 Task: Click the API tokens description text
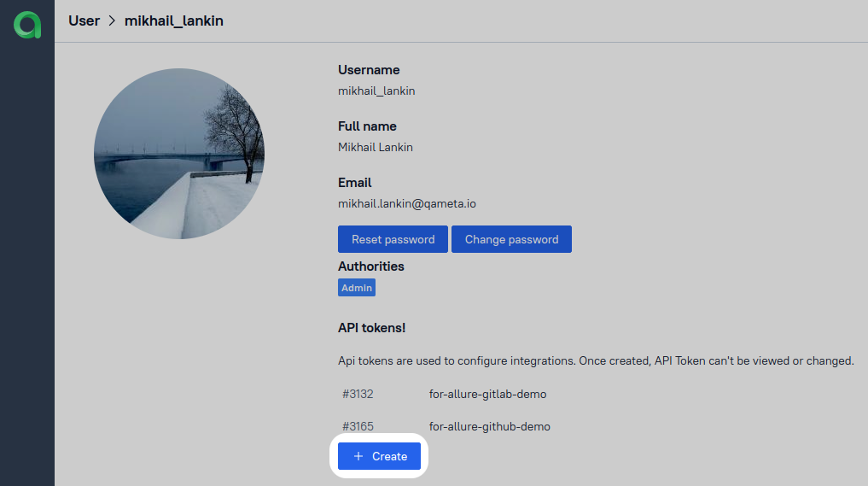click(596, 361)
